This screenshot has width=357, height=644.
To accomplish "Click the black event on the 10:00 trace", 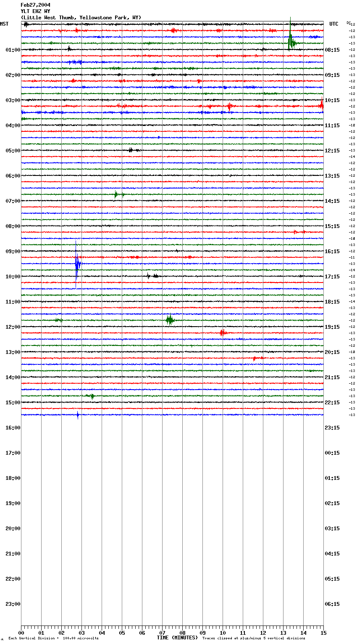I will (x=153, y=276).
